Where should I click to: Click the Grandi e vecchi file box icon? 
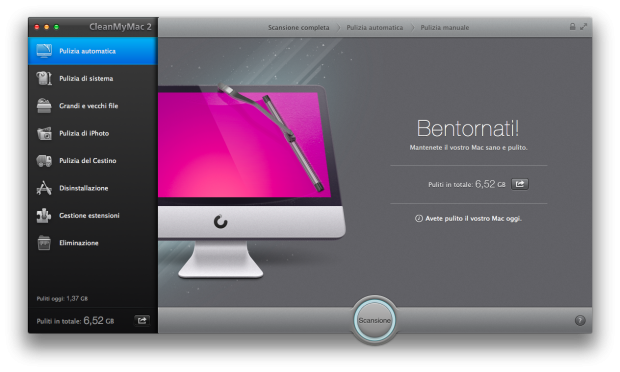pos(44,106)
